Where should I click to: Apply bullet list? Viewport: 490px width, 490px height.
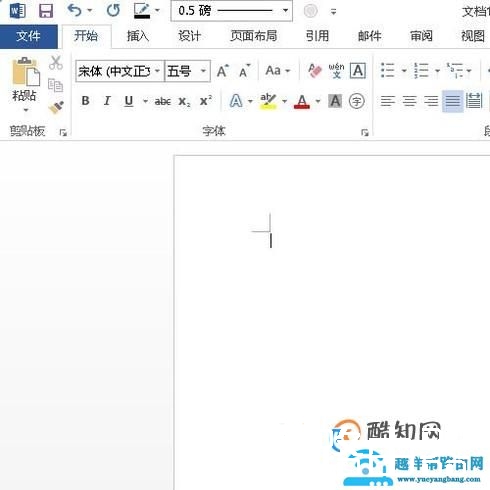click(x=388, y=71)
